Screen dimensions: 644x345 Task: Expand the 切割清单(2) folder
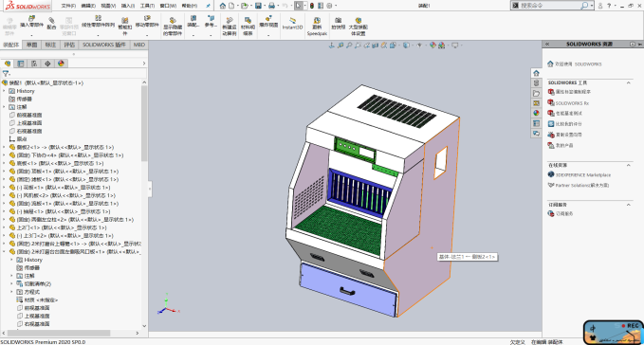point(11,283)
